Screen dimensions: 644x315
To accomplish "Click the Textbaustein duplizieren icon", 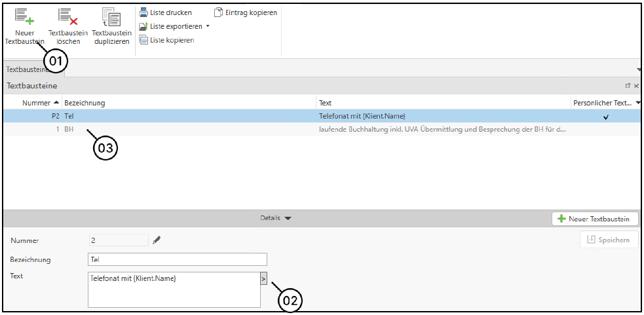I will click(111, 17).
